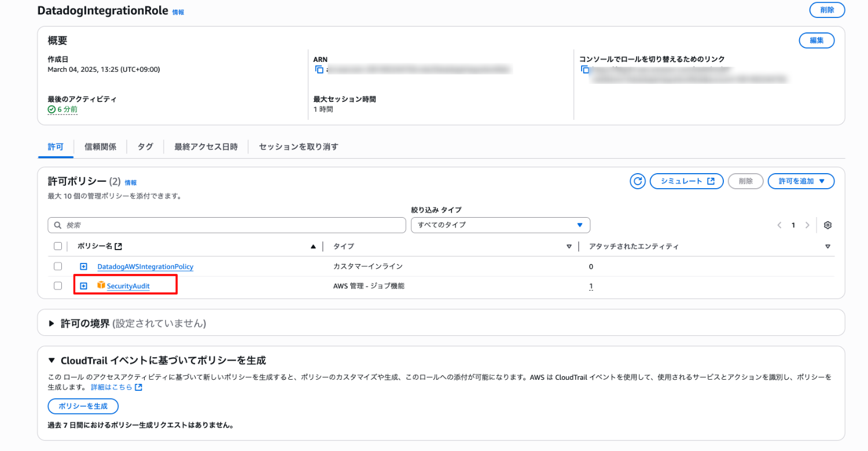Collapse the CloudTrail policy generation section
The width and height of the screenshot is (868, 451).
click(52, 361)
